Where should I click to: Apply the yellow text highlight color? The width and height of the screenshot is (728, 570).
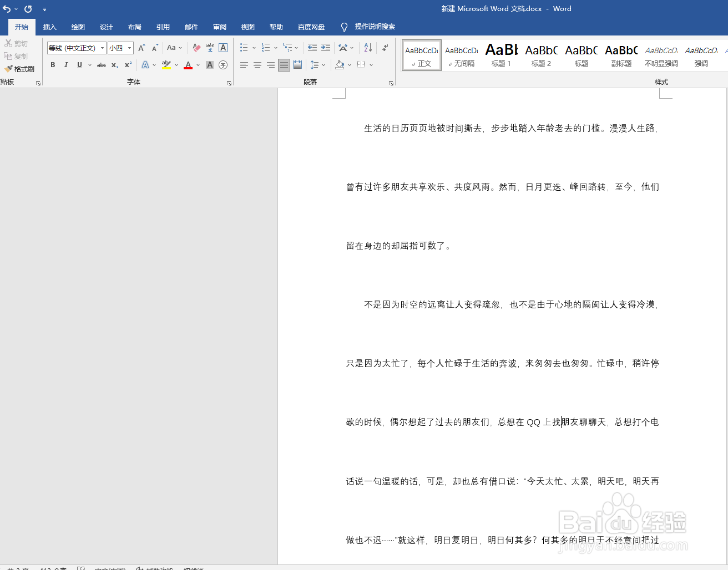click(x=166, y=65)
